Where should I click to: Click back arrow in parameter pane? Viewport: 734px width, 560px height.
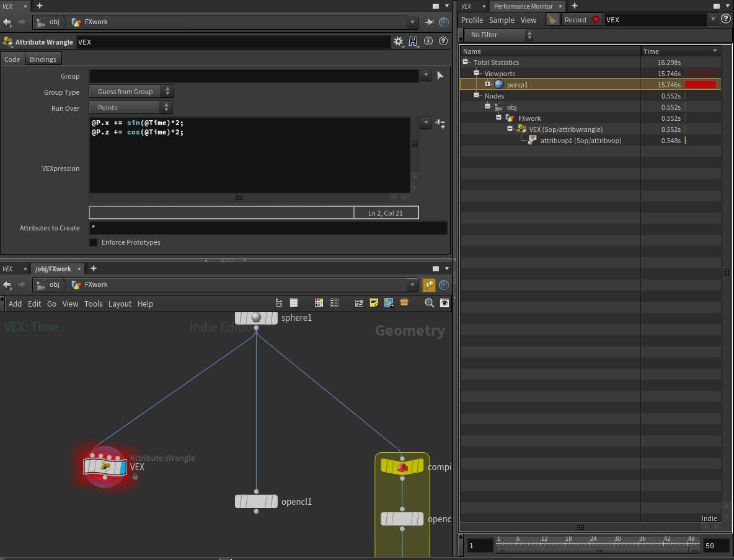point(7,22)
